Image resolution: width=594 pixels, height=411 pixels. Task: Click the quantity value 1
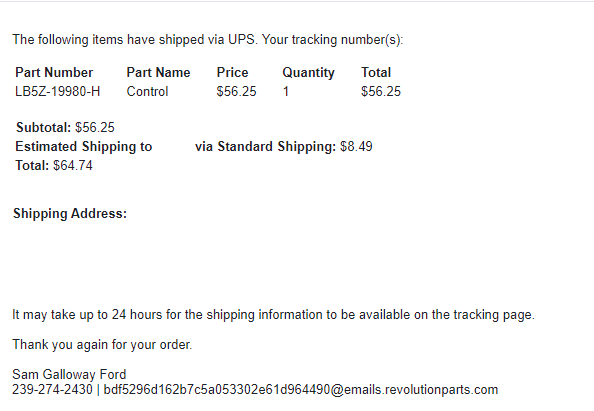click(286, 91)
